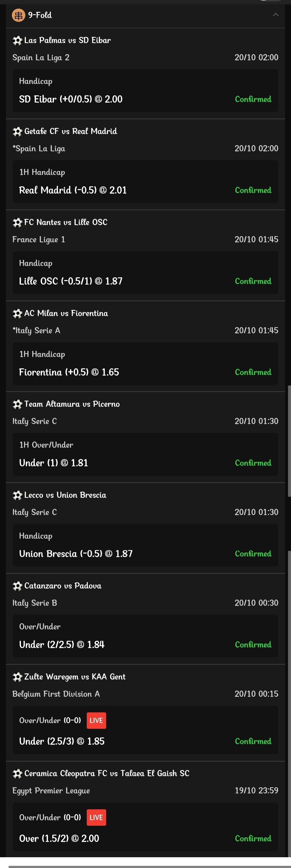Click the 9-Fold header label
Viewport: 291px width, 868px height.
40,15
